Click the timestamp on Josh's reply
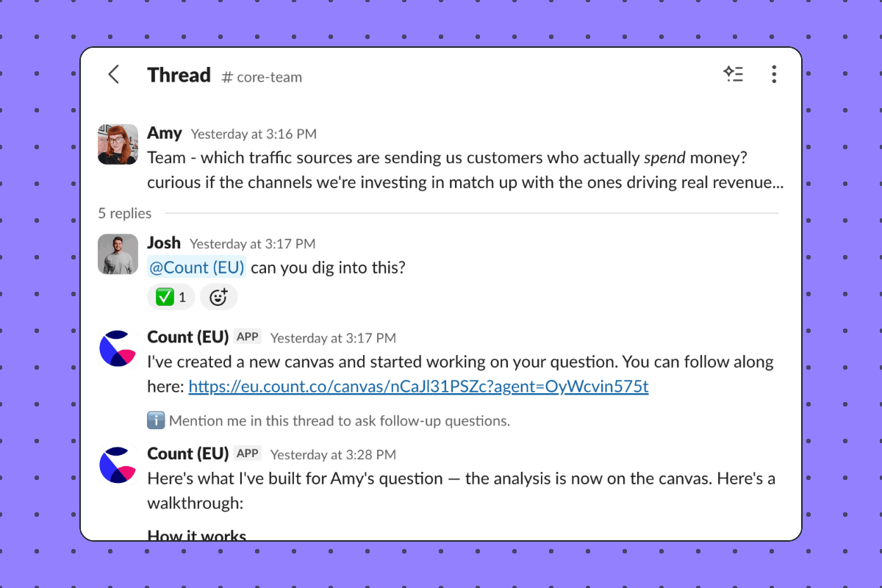Viewport: 882px width, 588px height. pyautogui.click(x=253, y=243)
